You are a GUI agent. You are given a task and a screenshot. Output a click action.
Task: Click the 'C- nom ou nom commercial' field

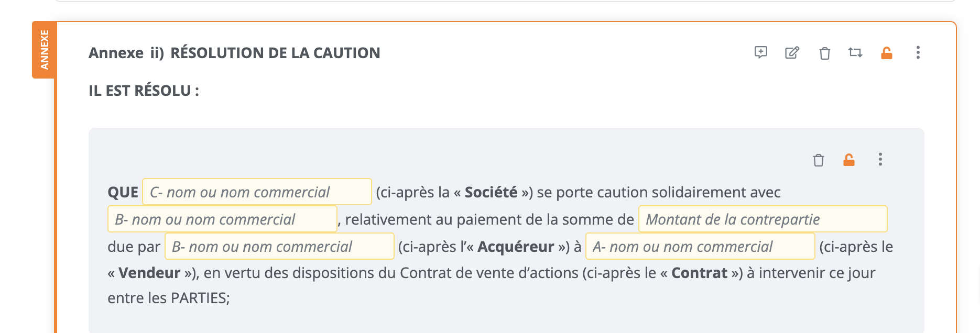[x=257, y=192]
